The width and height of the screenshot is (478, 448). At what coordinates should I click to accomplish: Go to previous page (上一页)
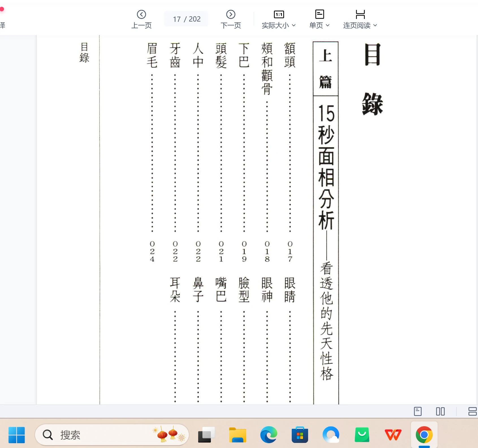(x=141, y=19)
